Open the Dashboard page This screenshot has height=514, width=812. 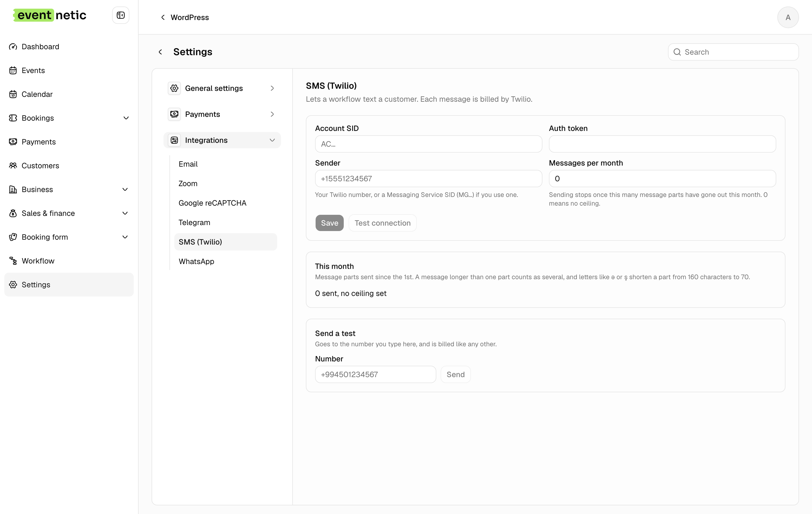point(69,47)
